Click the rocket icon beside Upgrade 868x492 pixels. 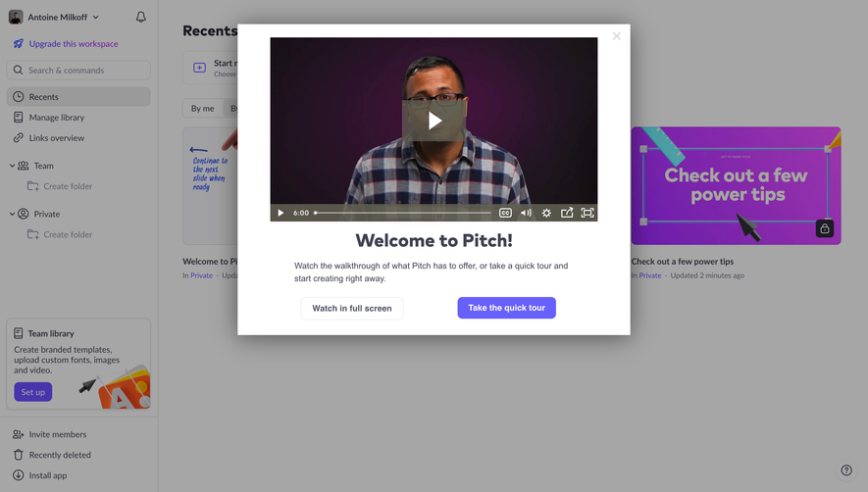pos(19,44)
